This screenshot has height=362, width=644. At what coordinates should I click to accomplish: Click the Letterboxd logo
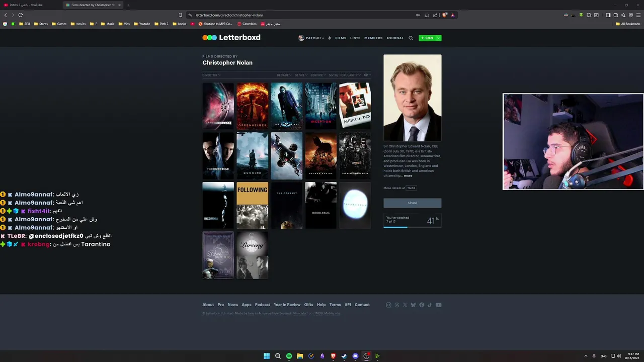point(231,38)
